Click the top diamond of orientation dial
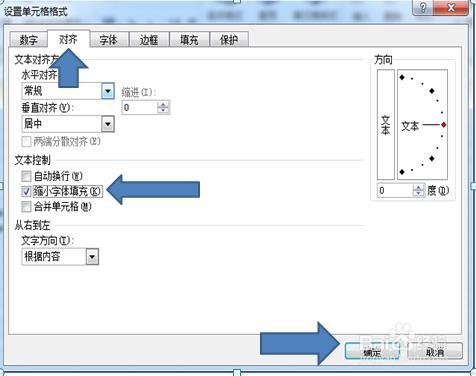Viewport: 476px width, 376px height. pos(402,77)
